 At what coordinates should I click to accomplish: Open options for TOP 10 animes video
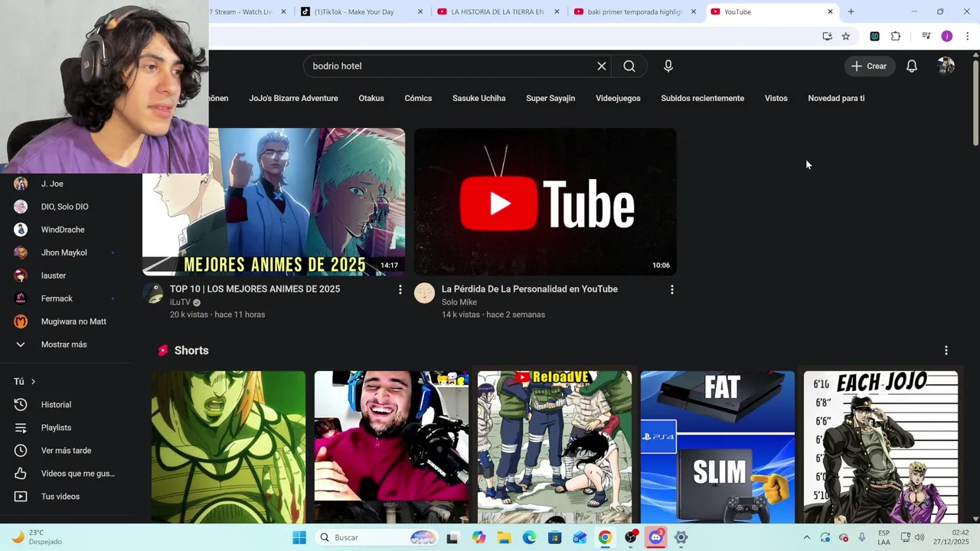tap(400, 289)
